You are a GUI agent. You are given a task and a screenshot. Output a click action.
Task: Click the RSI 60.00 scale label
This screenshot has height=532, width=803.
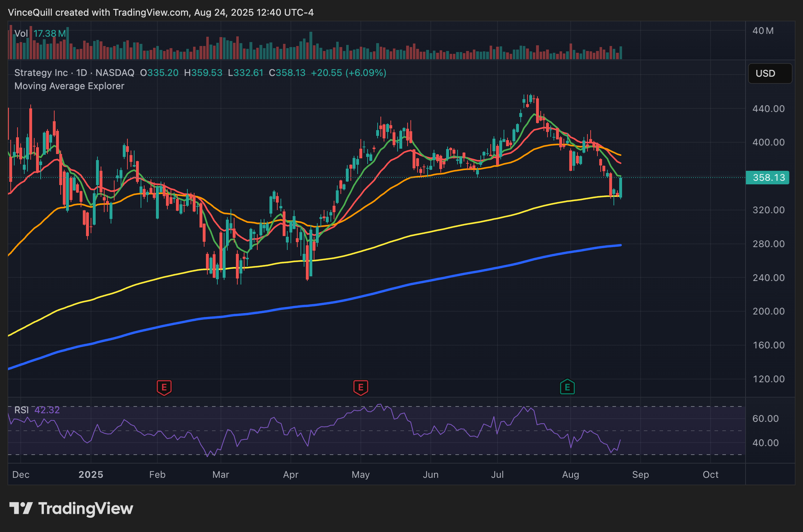(766, 419)
